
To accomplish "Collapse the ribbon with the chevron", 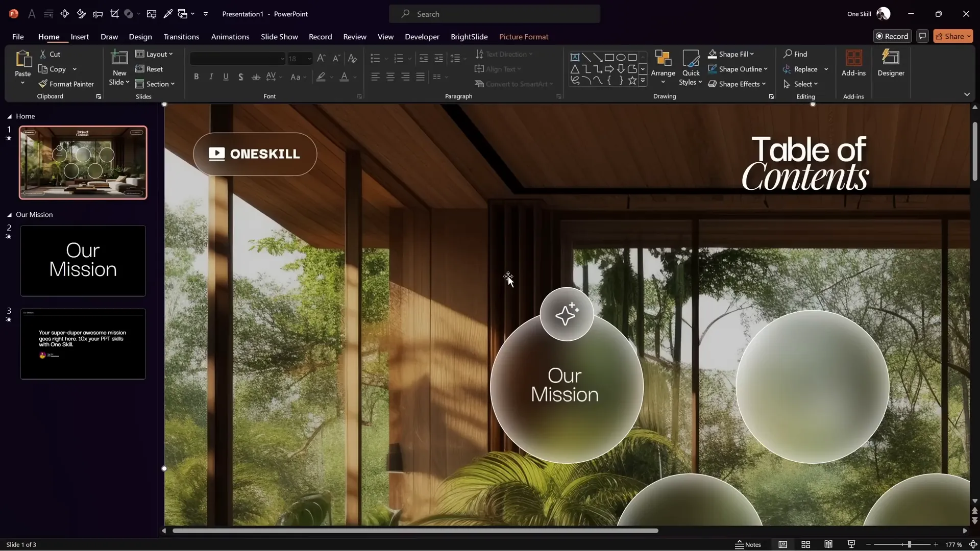I will pos(967,94).
